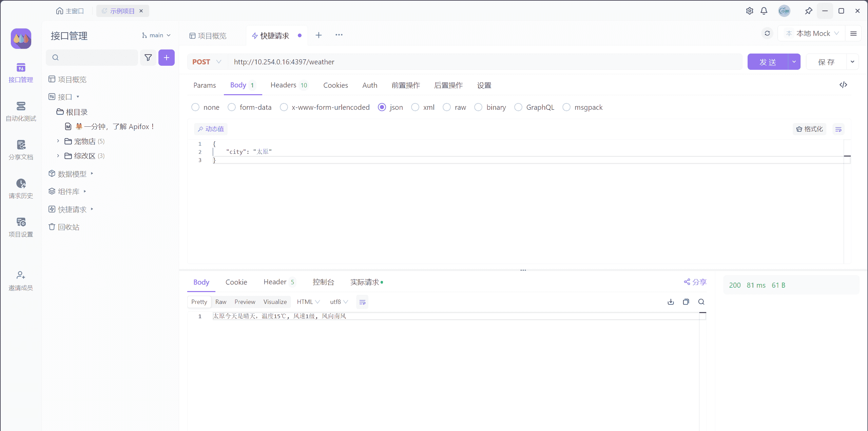Image resolution: width=868 pixels, height=431 pixels.
Task: Click the download response icon
Action: tap(670, 302)
